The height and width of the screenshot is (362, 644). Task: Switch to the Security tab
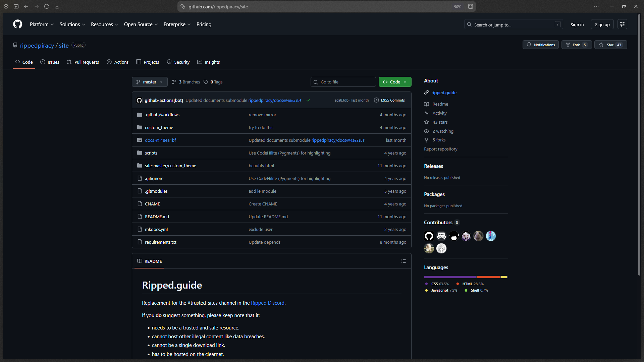tap(178, 62)
